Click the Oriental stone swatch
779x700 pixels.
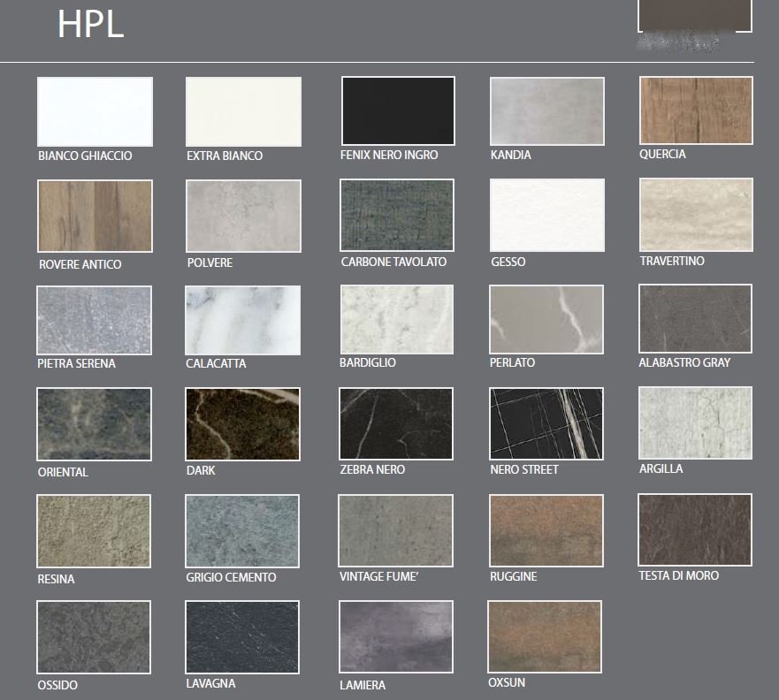[94, 424]
